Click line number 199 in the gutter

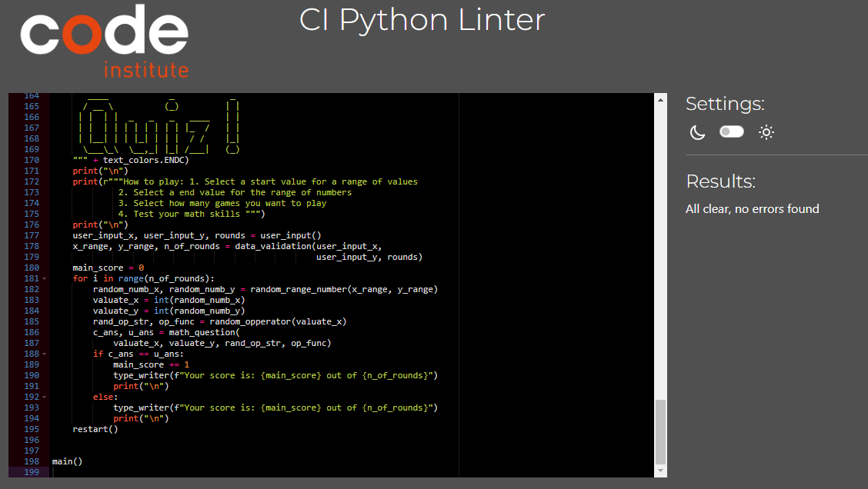32,472
